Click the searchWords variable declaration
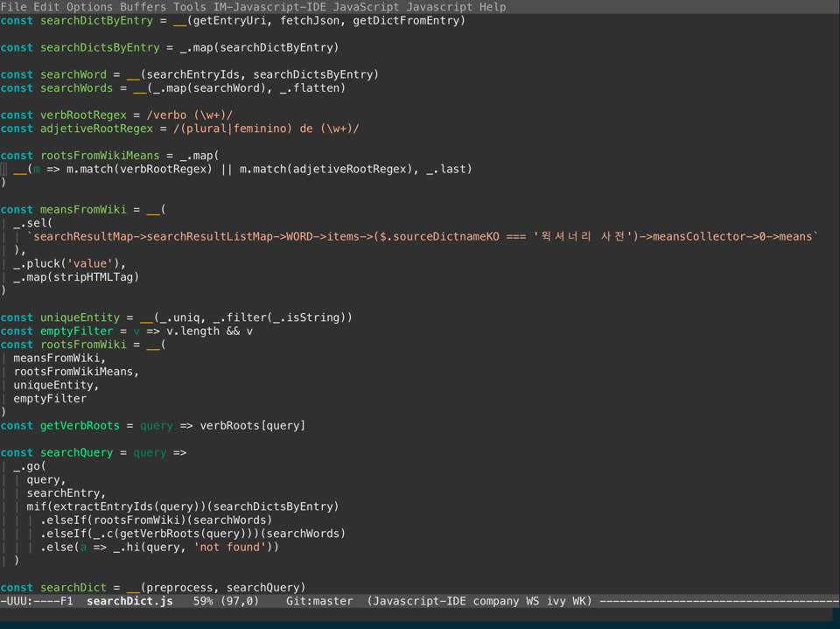Screen dimensions: 840x629 tap(77, 87)
